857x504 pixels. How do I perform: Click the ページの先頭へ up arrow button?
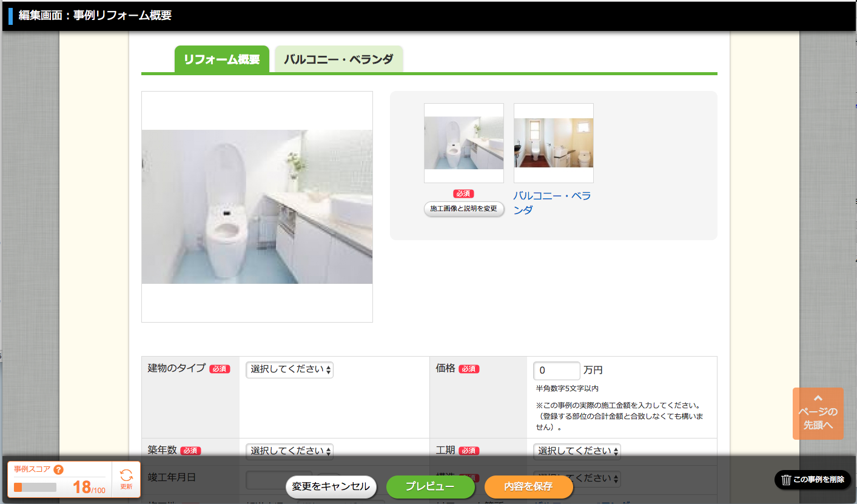point(818,413)
